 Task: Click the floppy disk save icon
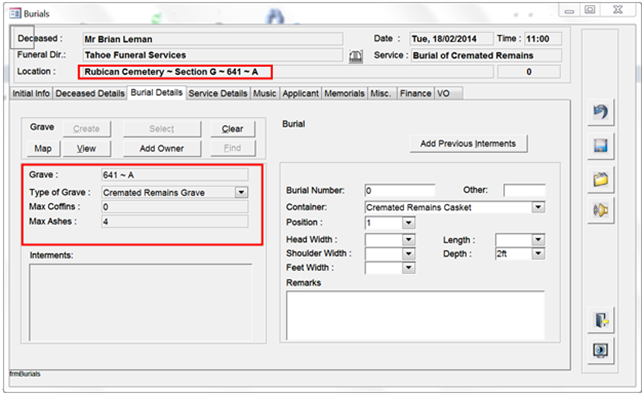pyautogui.click(x=601, y=146)
